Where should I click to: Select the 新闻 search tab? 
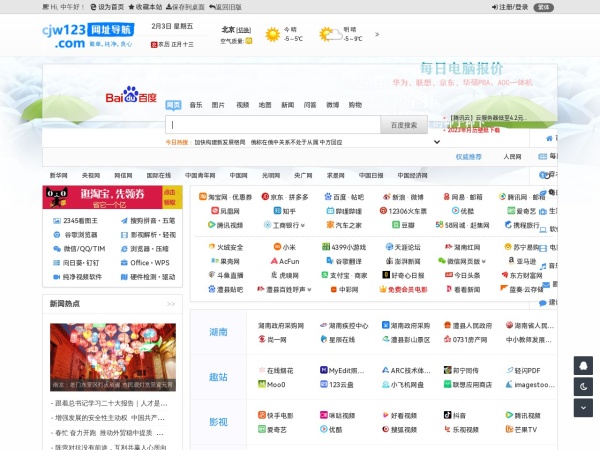[x=287, y=105]
